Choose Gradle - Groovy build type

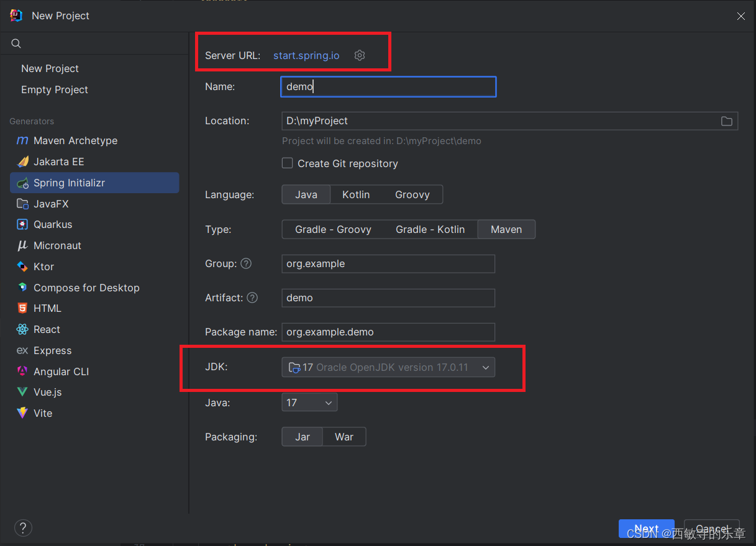pos(333,229)
